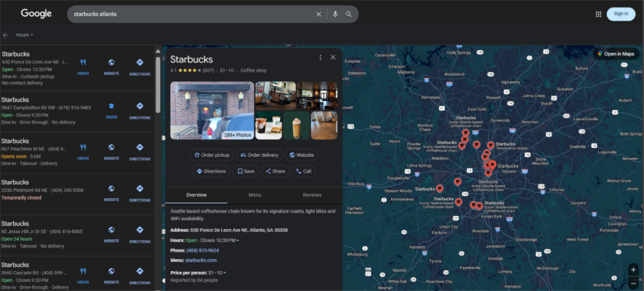Switch to the Reviews tab
This screenshot has height=291, width=644.
(312, 195)
